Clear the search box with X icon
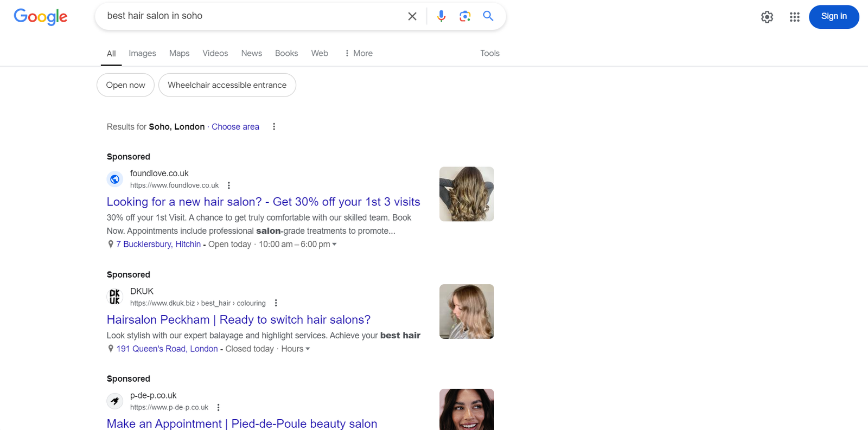The width and height of the screenshot is (868, 430). 412,16
